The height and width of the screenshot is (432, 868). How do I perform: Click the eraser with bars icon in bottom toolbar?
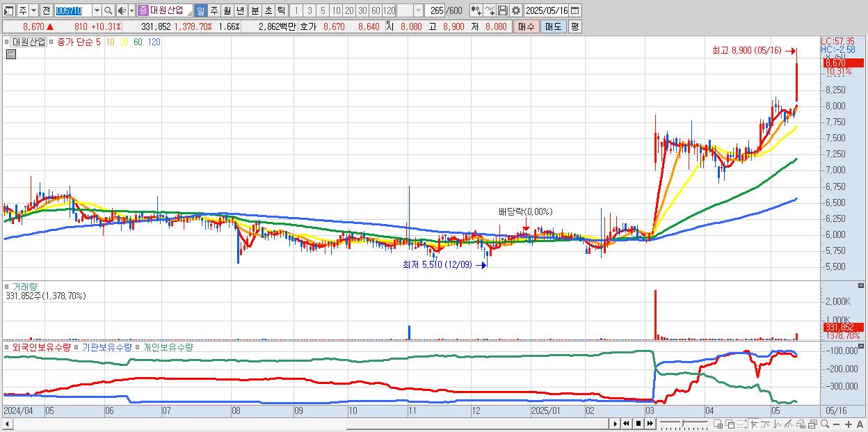(801, 424)
